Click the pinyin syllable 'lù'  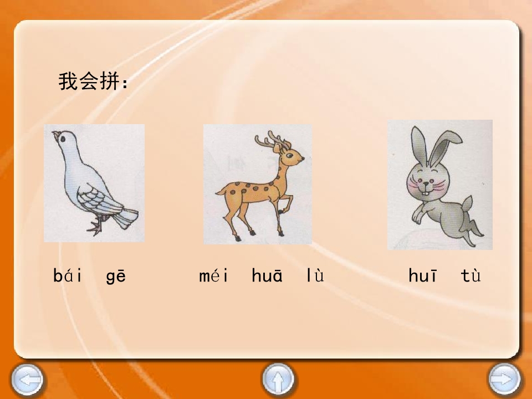click(x=315, y=275)
